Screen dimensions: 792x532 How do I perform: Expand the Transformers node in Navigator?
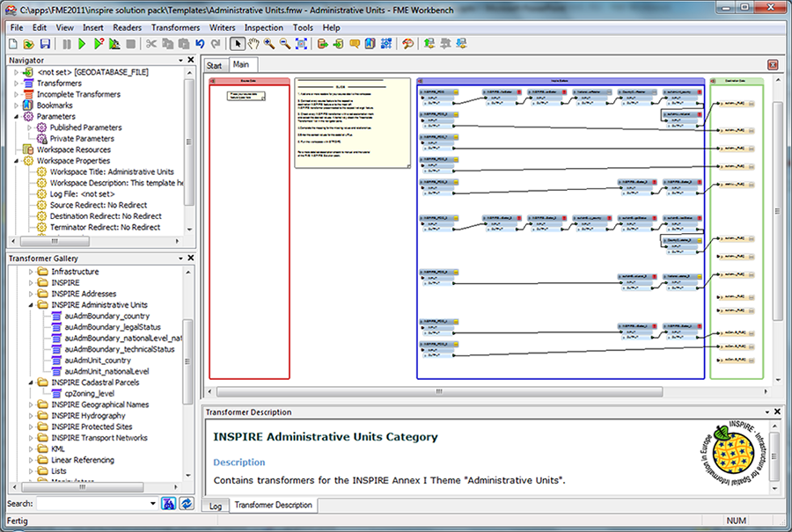point(16,84)
